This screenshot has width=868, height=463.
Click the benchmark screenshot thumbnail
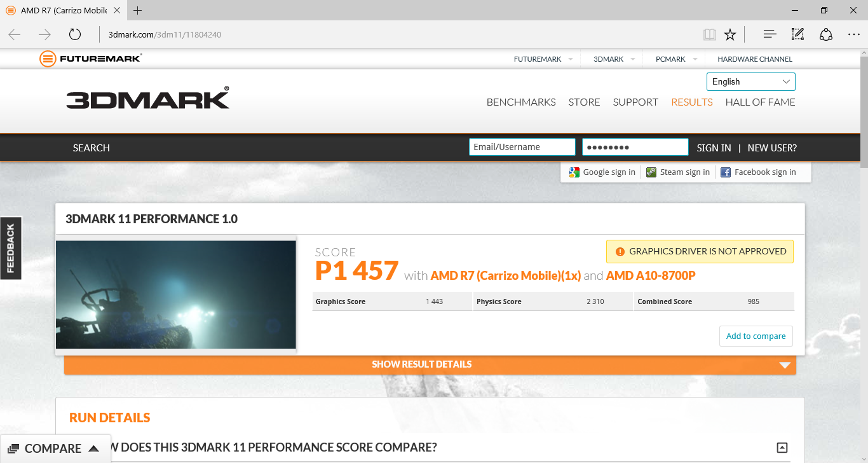(x=176, y=294)
